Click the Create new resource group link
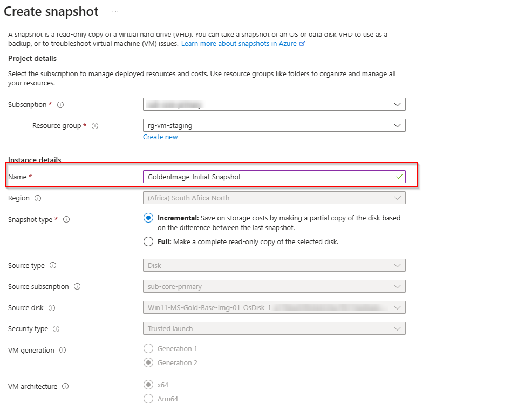The image size is (532, 417). click(160, 137)
